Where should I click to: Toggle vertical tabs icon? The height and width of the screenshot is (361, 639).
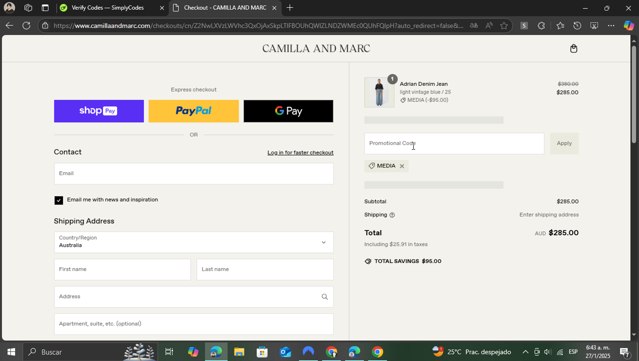pyautogui.click(x=45, y=8)
